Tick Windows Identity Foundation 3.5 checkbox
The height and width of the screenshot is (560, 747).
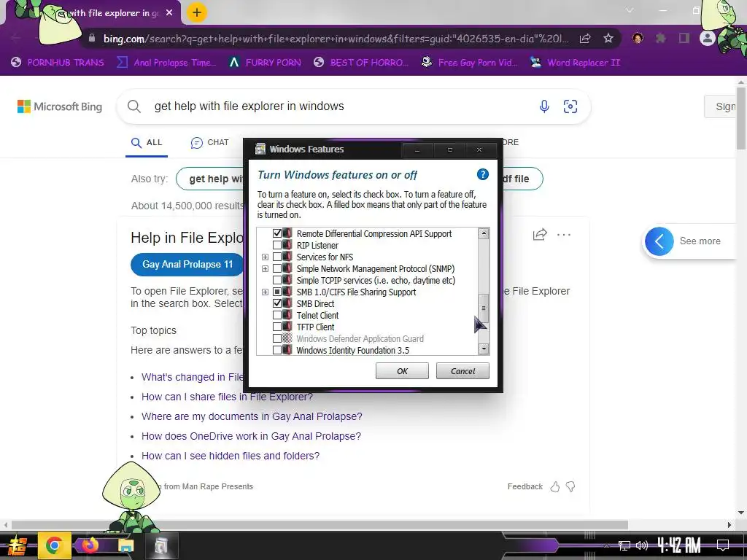click(276, 350)
